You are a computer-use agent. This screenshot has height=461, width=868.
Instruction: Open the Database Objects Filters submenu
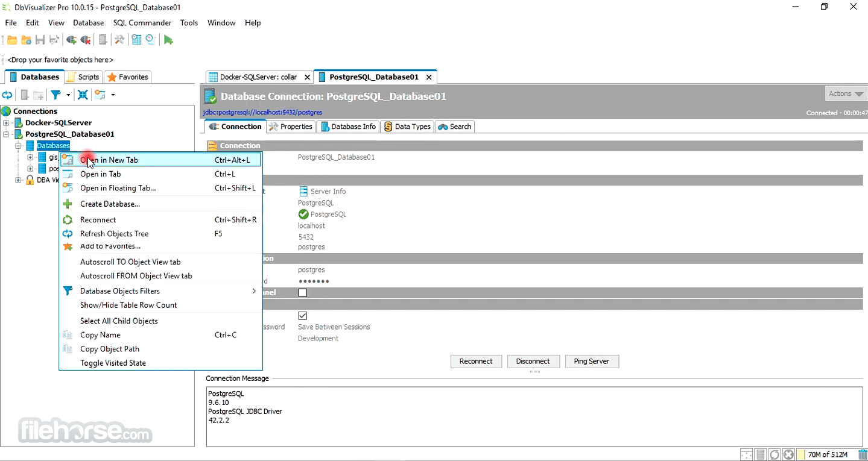pyautogui.click(x=160, y=291)
